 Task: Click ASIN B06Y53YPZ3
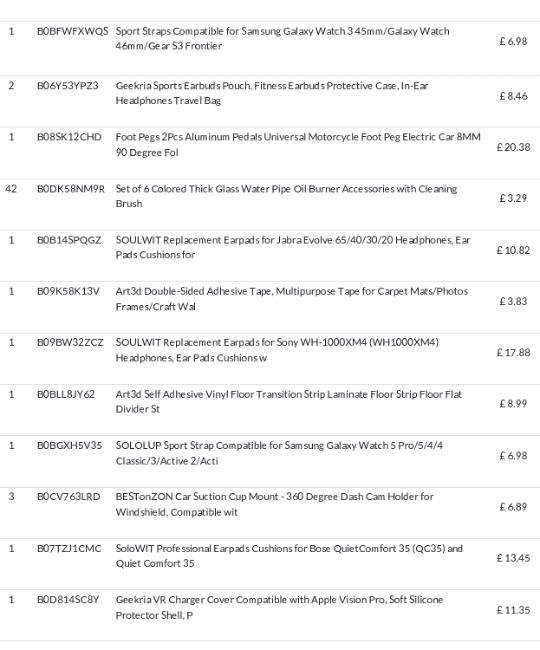(68, 85)
